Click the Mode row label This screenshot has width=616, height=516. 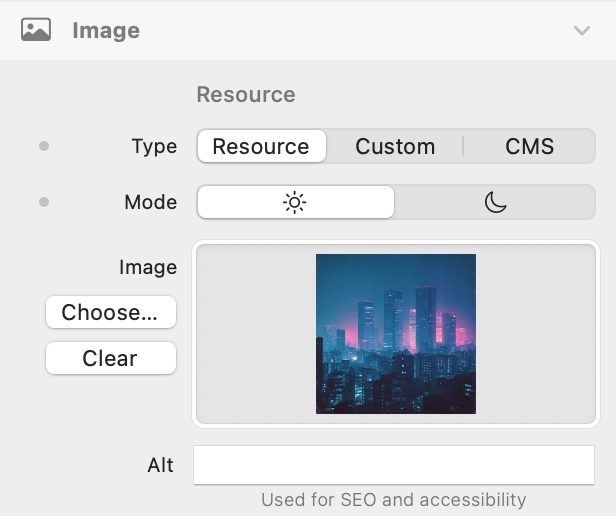pyautogui.click(x=150, y=202)
